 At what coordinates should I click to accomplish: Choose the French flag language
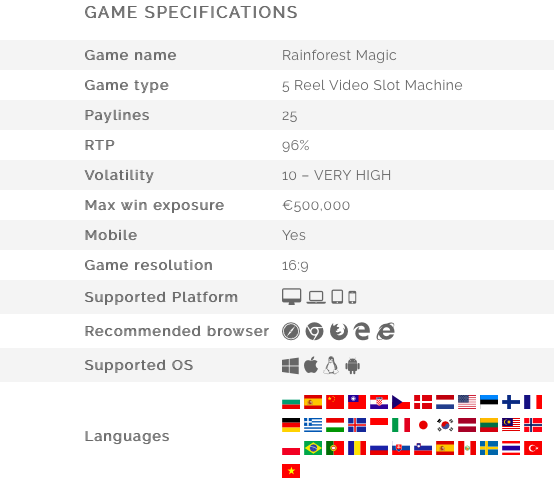click(x=533, y=402)
